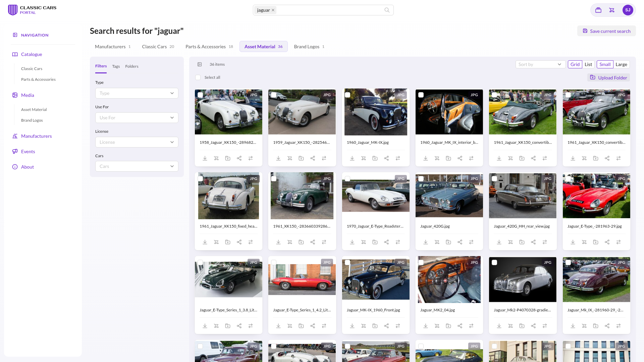
Task: Tick checkbox on 1960_Jaguar_MK_IX_interior image
Action: coord(421,95)
